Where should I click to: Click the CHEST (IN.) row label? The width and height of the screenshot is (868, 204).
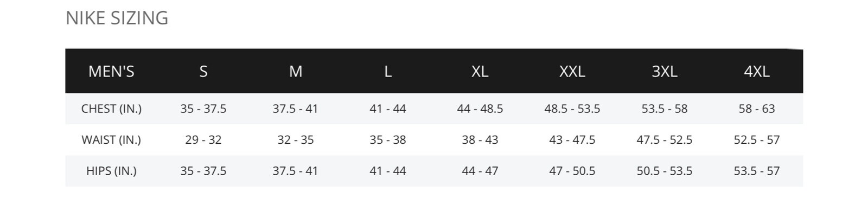[111, 109]
